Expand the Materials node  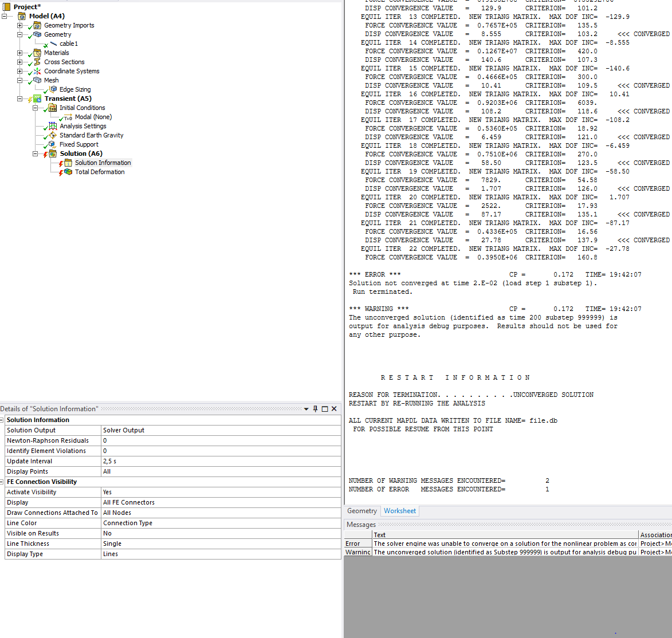coord(19,53)
